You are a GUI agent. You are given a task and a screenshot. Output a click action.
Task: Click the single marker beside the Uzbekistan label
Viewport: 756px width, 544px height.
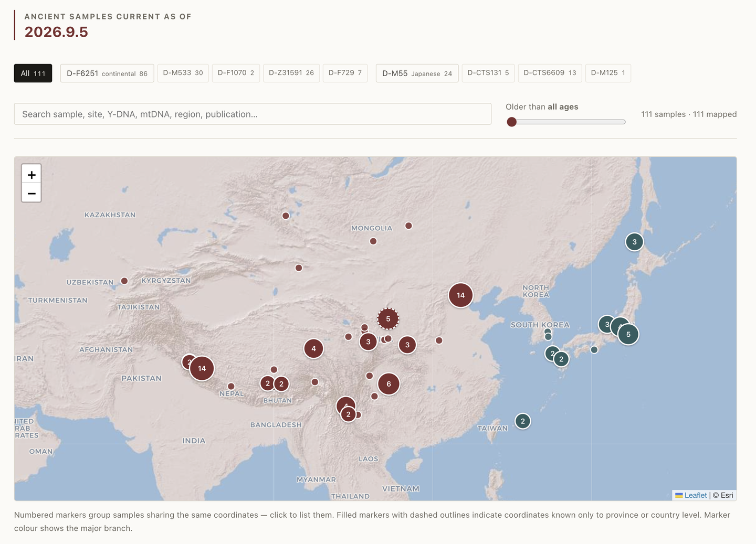124,281
